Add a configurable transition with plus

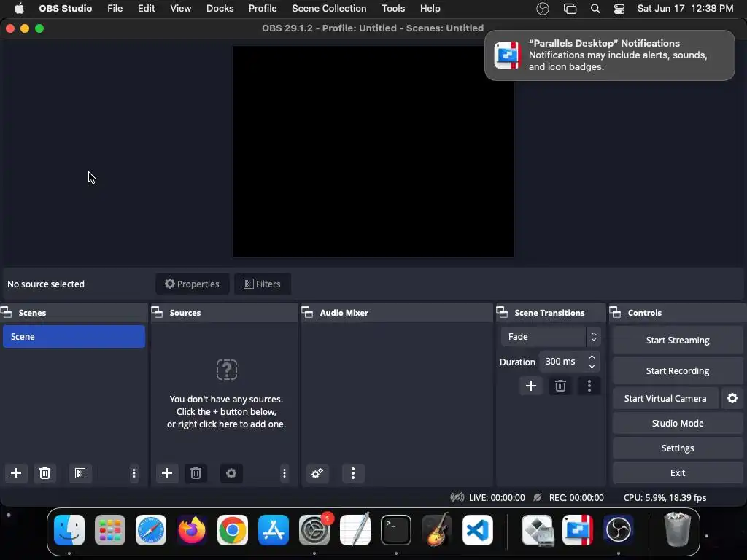[531, 386]
